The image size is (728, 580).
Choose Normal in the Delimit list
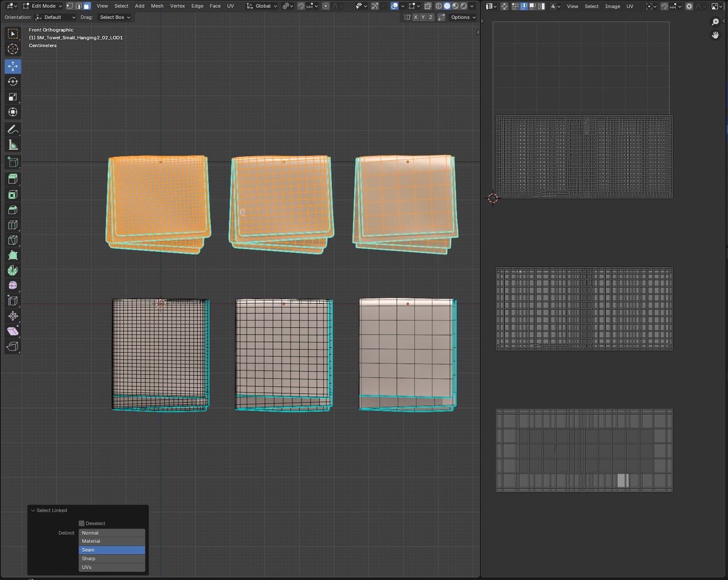tap(112, 533)
